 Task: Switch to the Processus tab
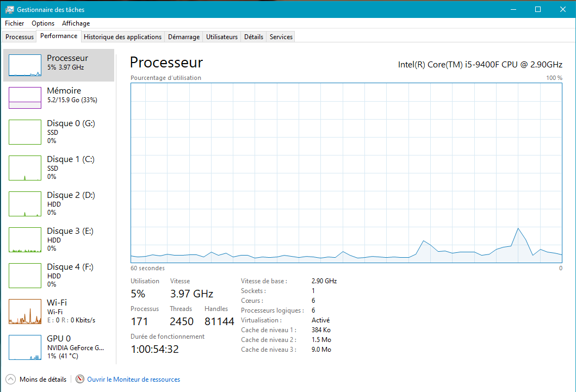pos(20,37)
